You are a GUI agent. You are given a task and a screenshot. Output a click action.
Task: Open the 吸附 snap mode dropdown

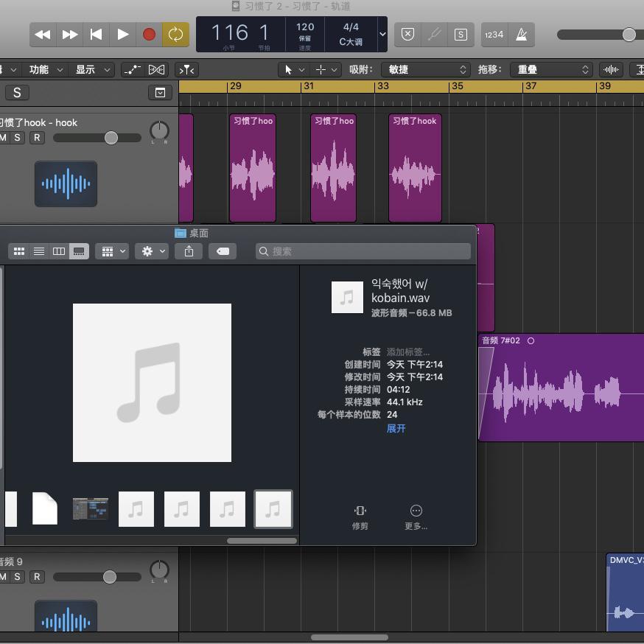[x=428, y=69]
